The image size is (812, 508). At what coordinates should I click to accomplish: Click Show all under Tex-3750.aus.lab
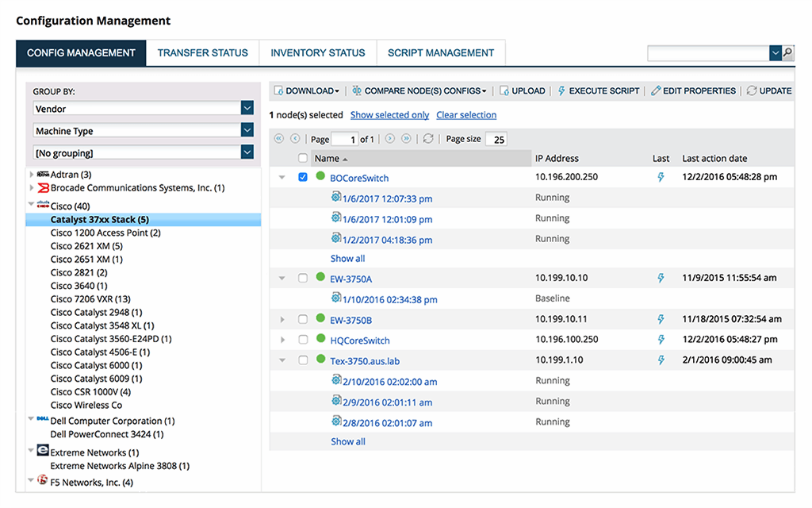(x=347, y=441)
